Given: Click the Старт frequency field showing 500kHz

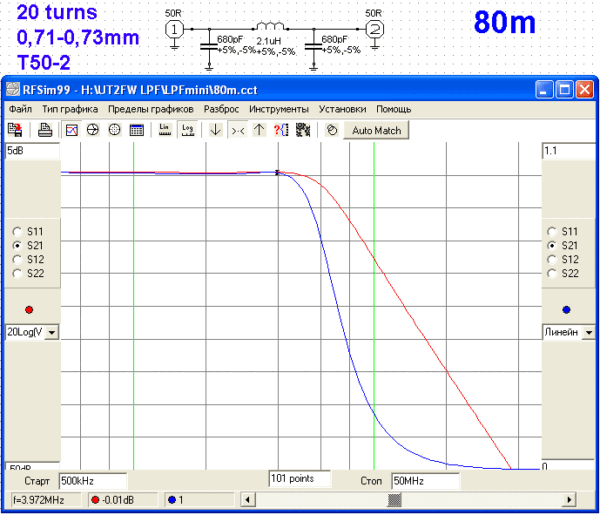Looking at the screenshot, I should coord(92,481).
